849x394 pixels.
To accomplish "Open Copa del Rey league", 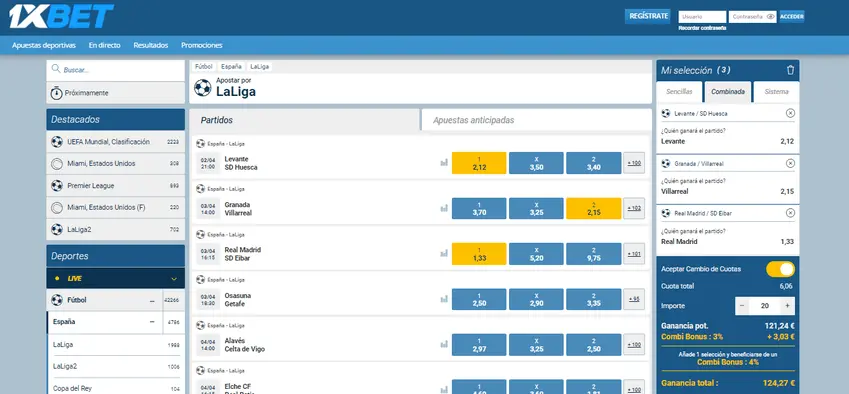I will (x=116, y=388).
